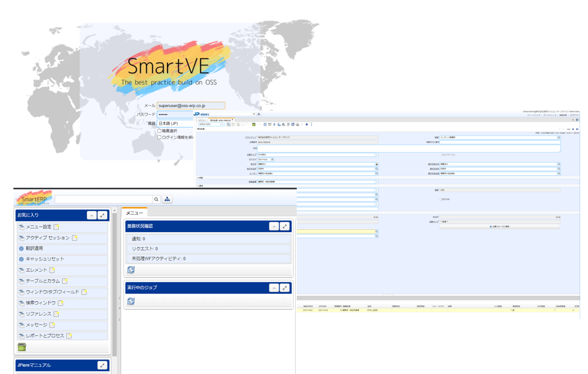This screenshot has height=374, width=588.
Task: Click the SmartERP search magnifier icon
Action: [156, 199]
